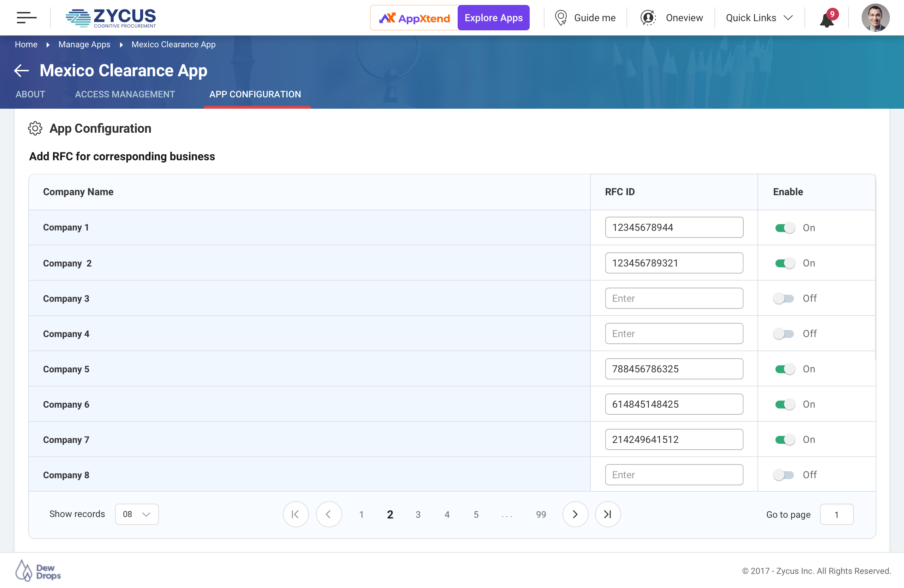
Task: Switch to the About tab
Action: [x=30, y=95]
